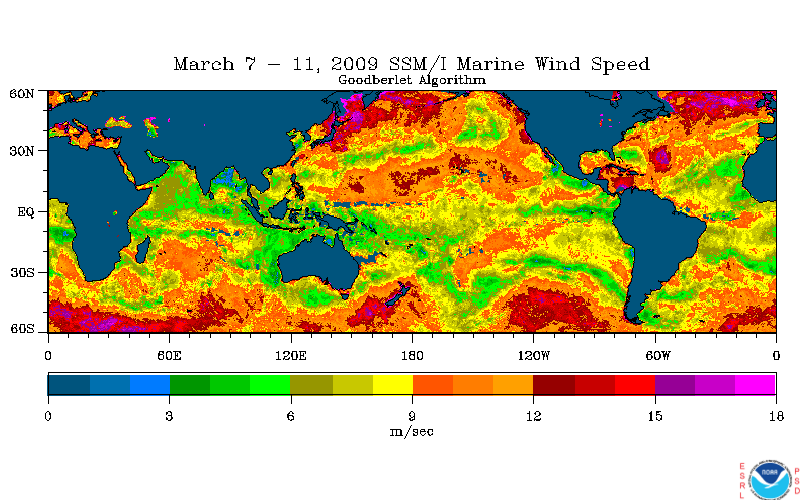Viewport: 800px width, 500px height.
Task: Select the 14–15 m/sec bright red swatch
Action: point(635,384)
